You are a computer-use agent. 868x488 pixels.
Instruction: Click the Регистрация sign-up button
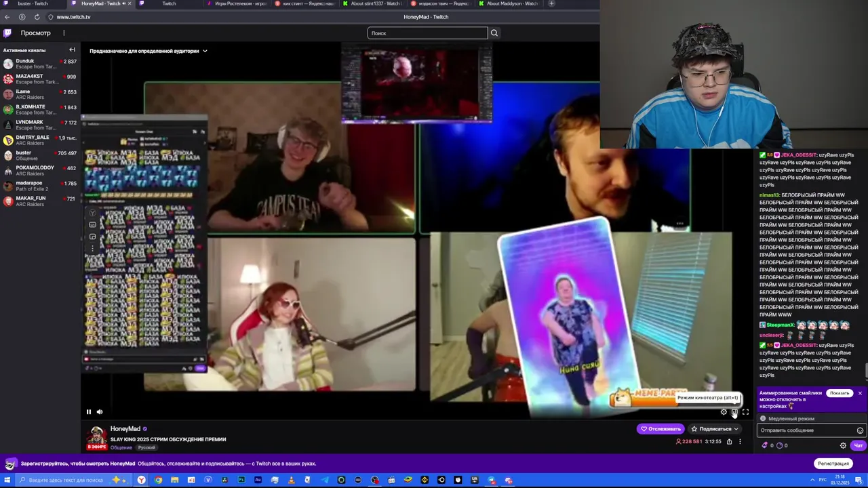833,464
